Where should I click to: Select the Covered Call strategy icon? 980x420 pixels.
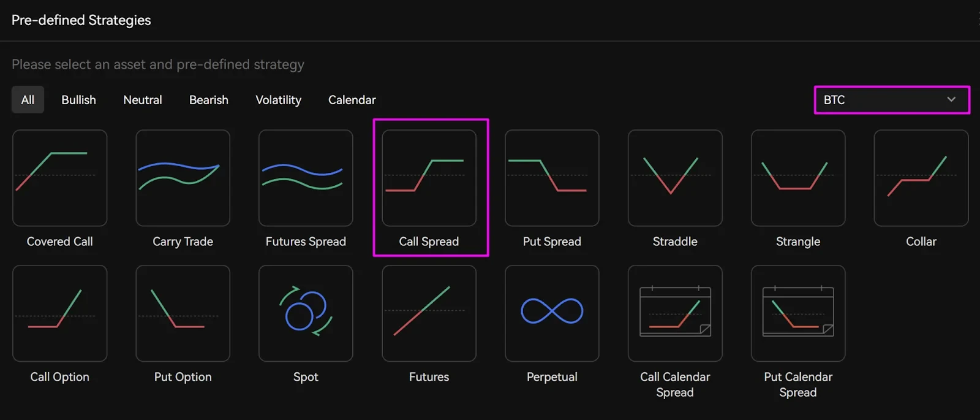(x=60, y=178)
